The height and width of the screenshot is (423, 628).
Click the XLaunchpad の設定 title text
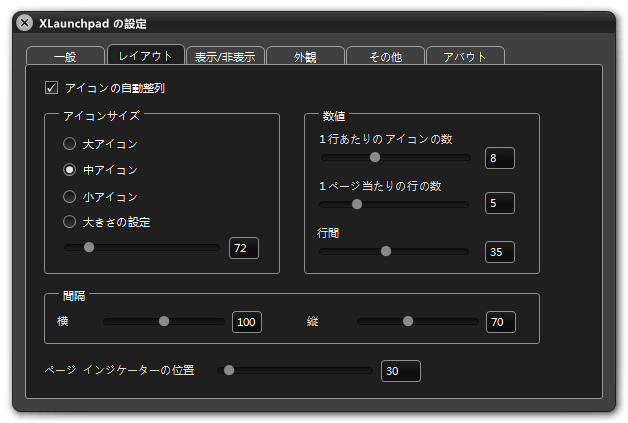coord(93,24)
